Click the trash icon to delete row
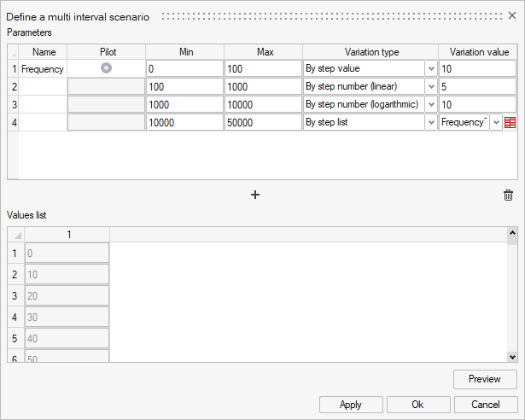 coord(509,195)
